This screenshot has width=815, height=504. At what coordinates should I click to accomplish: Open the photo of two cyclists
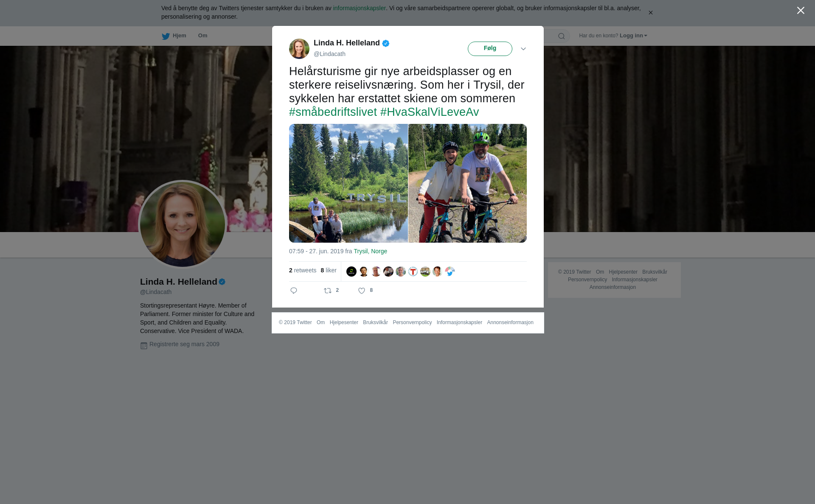click(x=467, y=183)
